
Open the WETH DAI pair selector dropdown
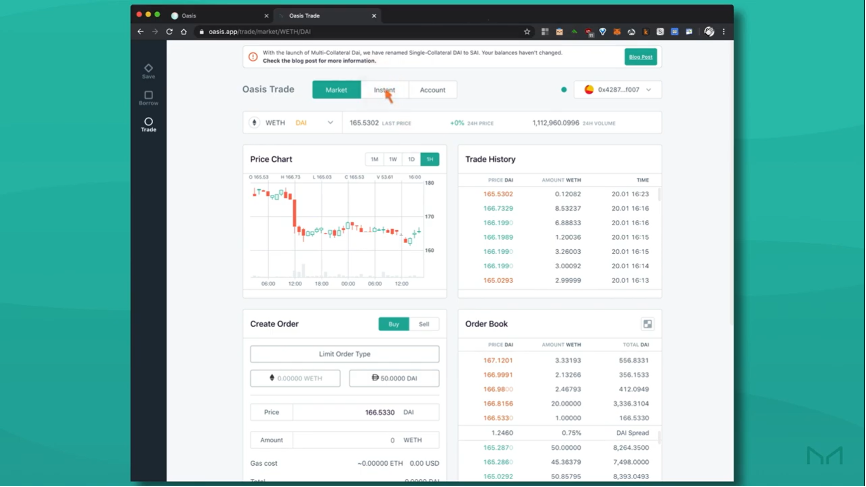click(x=293, y=123)
